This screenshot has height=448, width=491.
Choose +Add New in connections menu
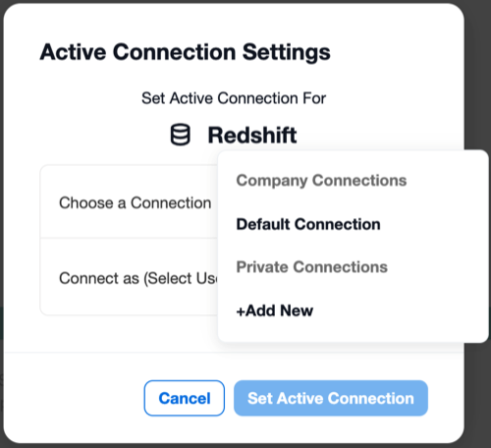click(x=275, y=310)
